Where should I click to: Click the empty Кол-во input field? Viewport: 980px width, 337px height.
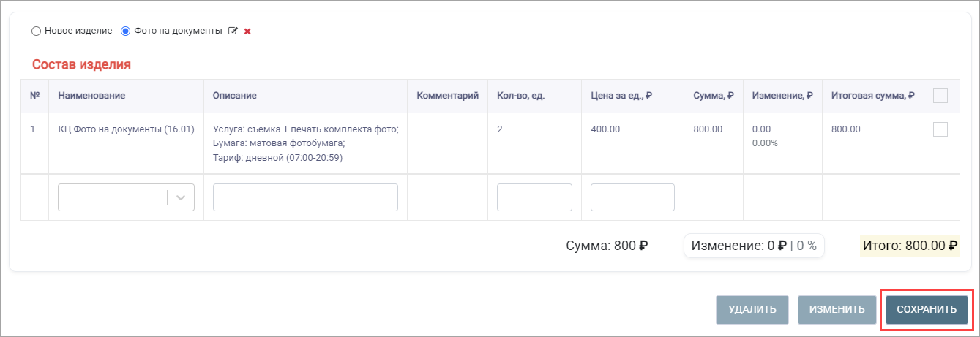[x=534, y=197]
